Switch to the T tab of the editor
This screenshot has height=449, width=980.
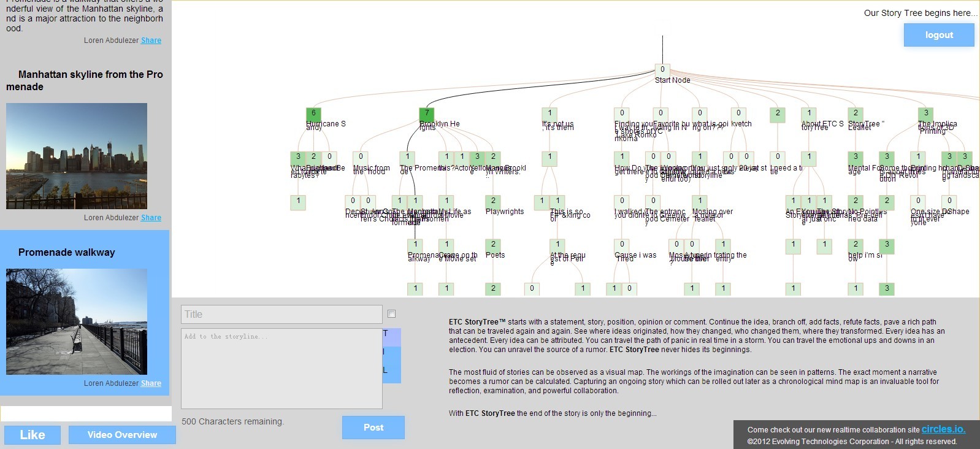coord(391,336)
